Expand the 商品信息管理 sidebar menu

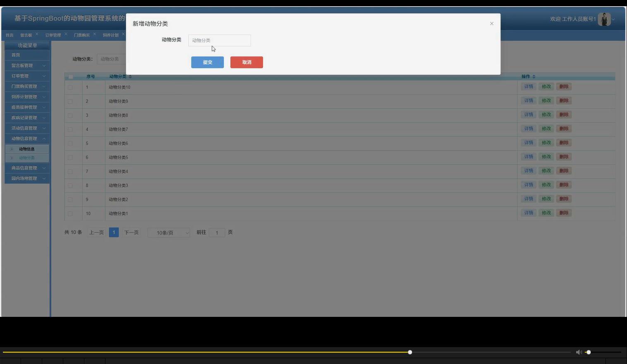pos(27,168)
